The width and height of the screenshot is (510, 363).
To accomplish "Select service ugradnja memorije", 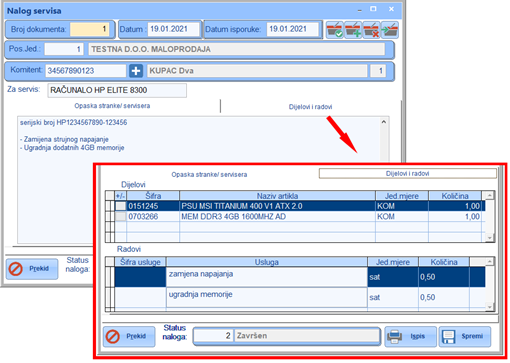I will click(x=267, y=297).
